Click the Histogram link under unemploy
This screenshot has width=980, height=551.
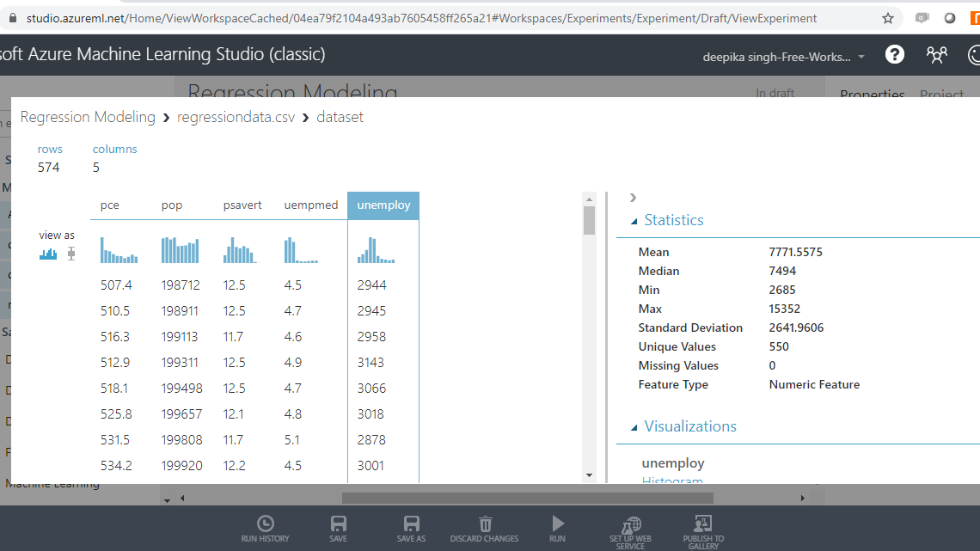pyautogui.click(x=672, y=481)
